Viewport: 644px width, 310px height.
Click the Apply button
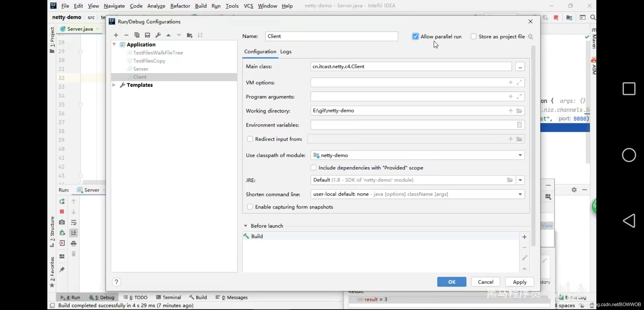[519, 282]
